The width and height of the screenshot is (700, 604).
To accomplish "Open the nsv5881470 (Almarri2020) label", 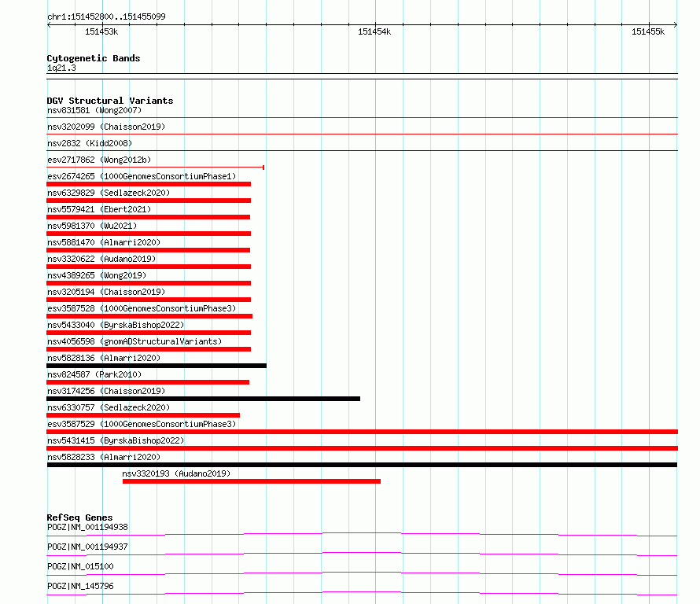I will (104, 242).
